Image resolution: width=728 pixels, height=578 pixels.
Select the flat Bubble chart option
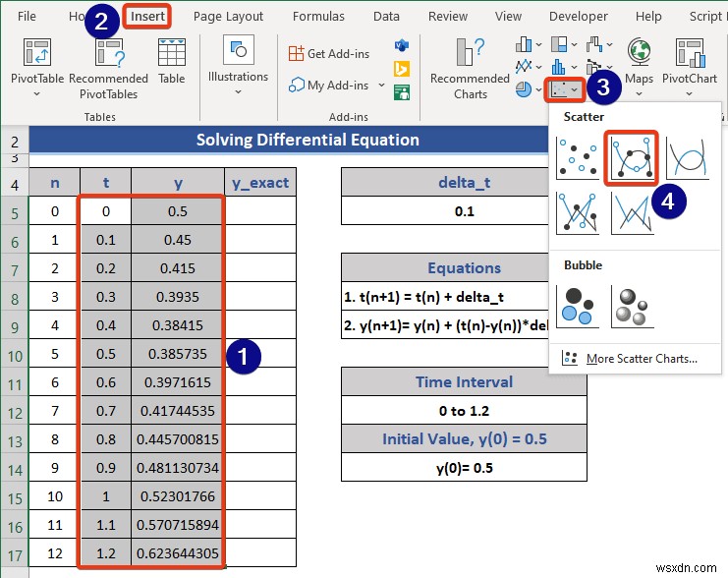tap(577, 307)
